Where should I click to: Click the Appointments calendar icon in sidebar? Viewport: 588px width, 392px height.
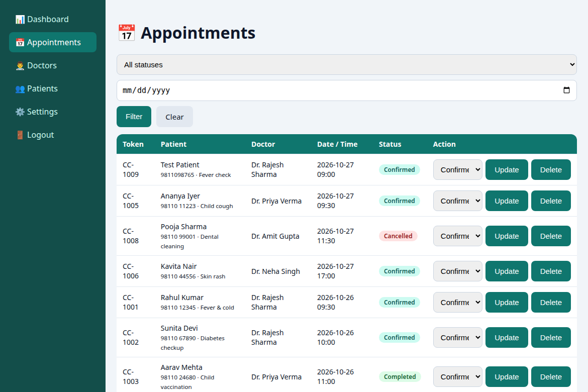[20, 42]
